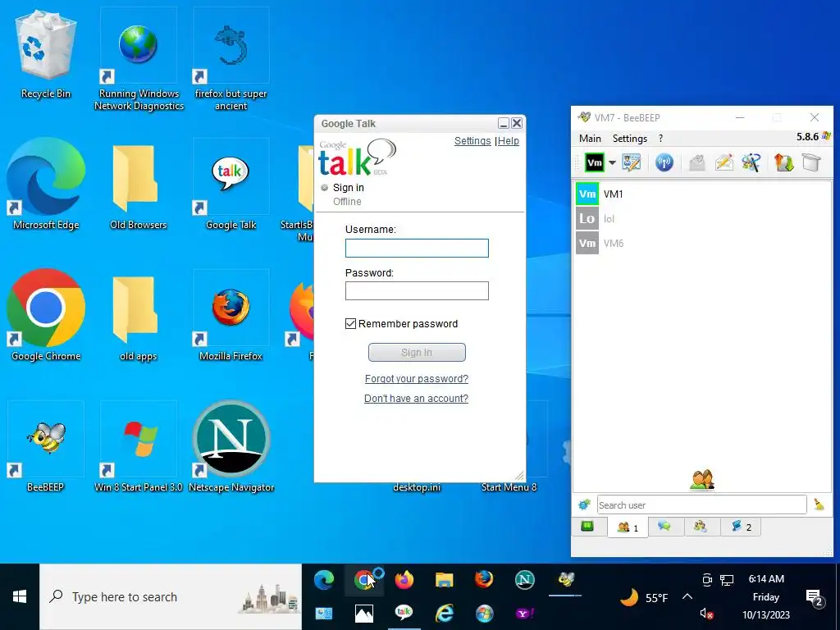
Task: Open the Main menu in BeeBEEP
Action: (x=590, y=138)
